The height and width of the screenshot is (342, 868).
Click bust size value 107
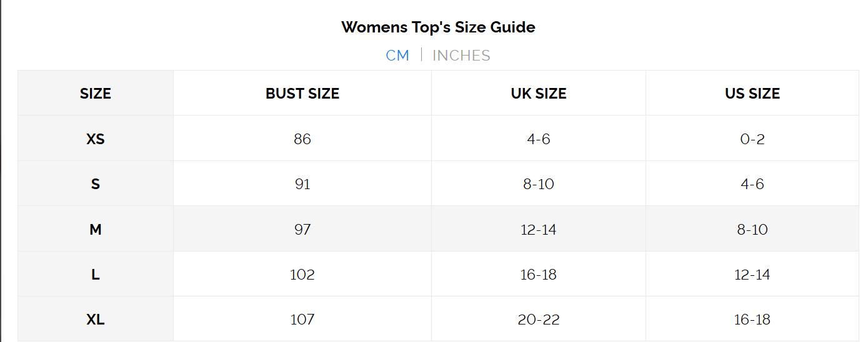point(302,320)
